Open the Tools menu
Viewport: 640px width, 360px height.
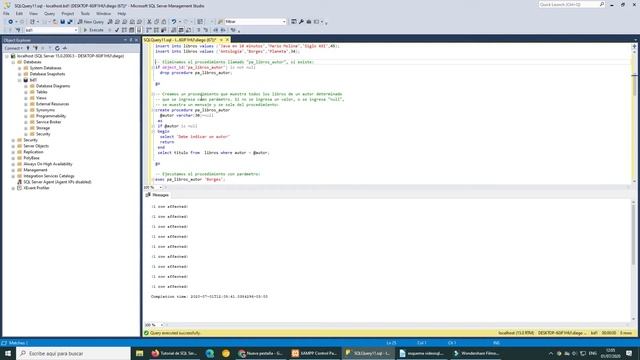(x=85, y=13)
